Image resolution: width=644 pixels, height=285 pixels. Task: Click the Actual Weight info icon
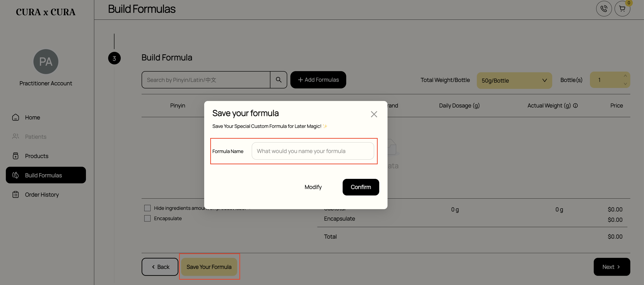tap(575, 106)
